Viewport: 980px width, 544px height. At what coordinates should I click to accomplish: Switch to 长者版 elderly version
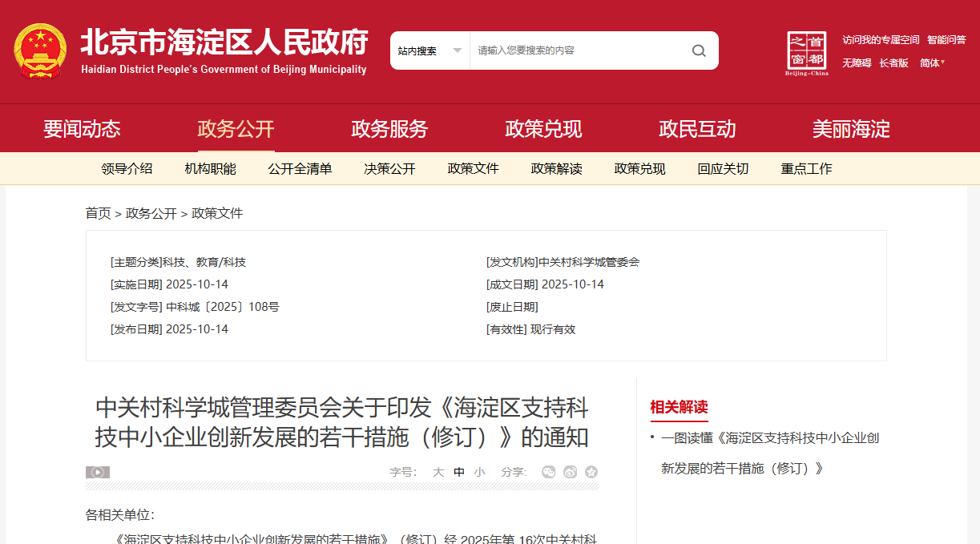(x=894, y=63)
